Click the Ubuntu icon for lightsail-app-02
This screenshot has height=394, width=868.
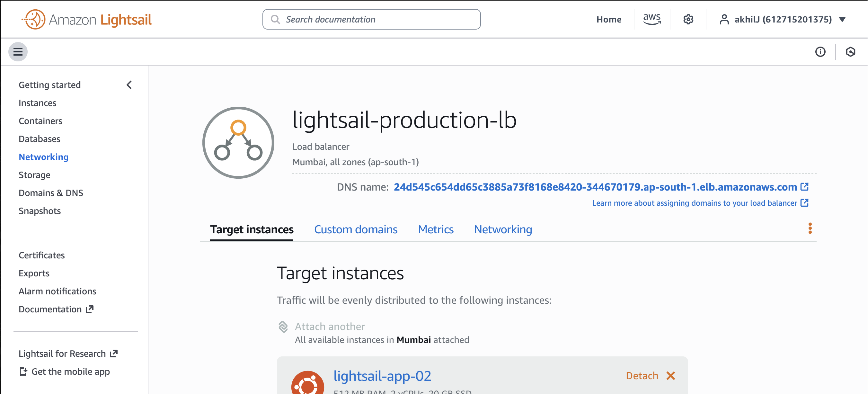308,383
